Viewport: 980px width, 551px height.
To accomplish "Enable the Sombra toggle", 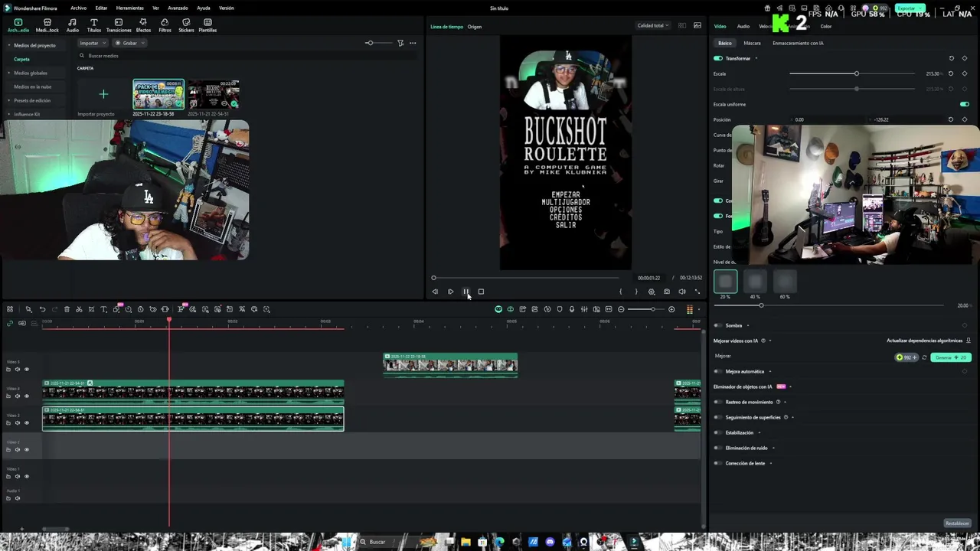I will (718, 325).
